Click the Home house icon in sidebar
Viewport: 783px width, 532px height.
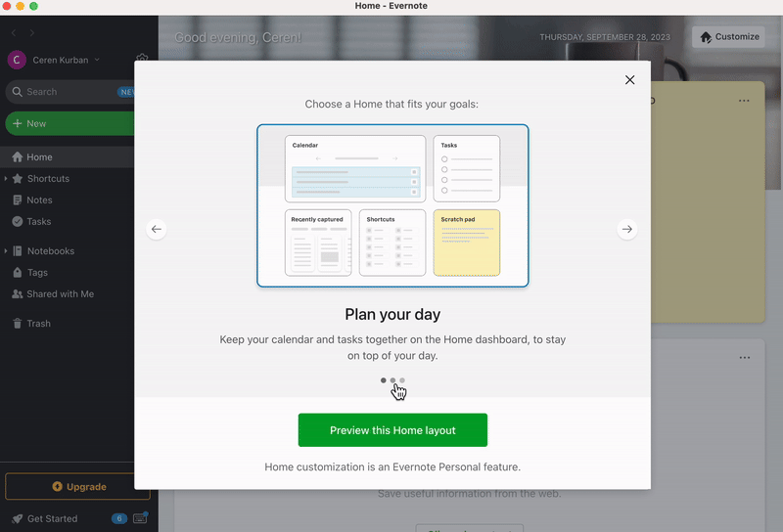[17, 157]
